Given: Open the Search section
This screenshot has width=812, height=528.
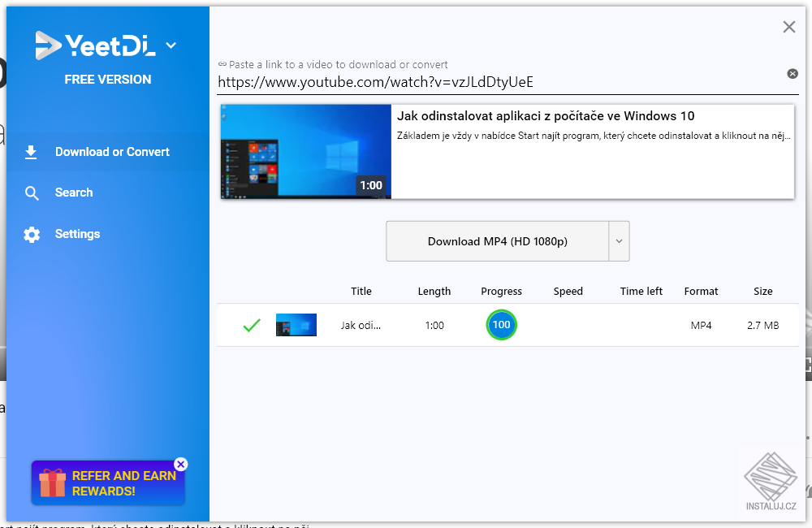Looking at the screenshot, I should (108, 193).
